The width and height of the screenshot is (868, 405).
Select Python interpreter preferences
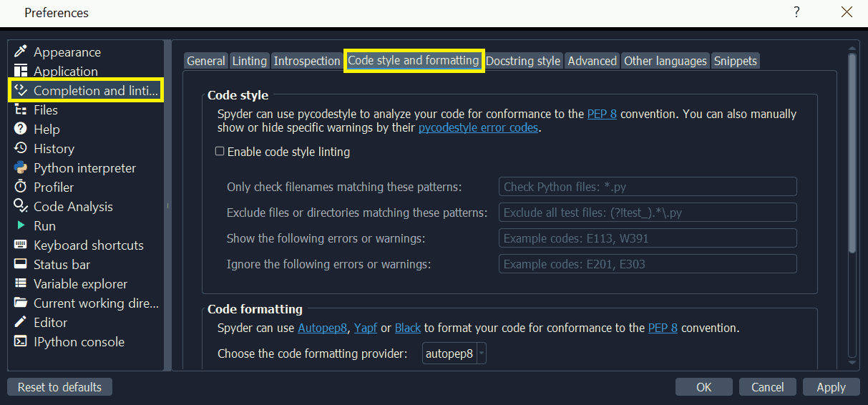point(86,167)
